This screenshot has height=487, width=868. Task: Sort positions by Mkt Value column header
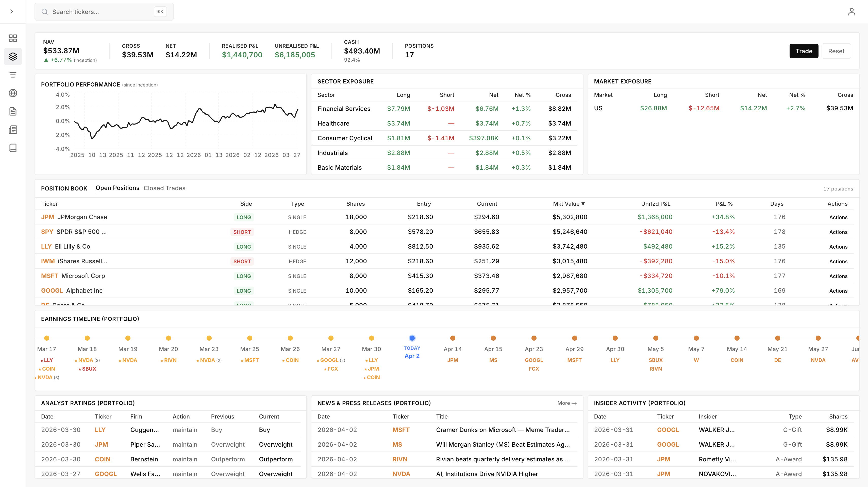[570, 203]
